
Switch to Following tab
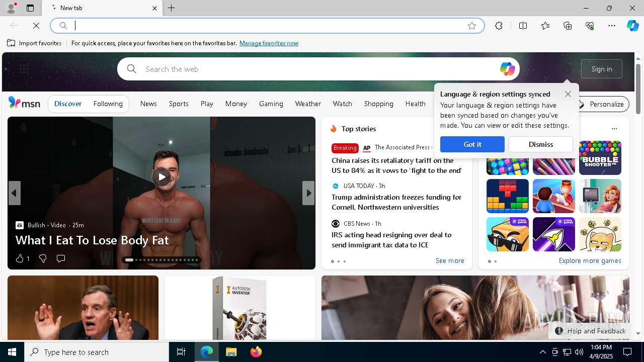pos(108,104)
